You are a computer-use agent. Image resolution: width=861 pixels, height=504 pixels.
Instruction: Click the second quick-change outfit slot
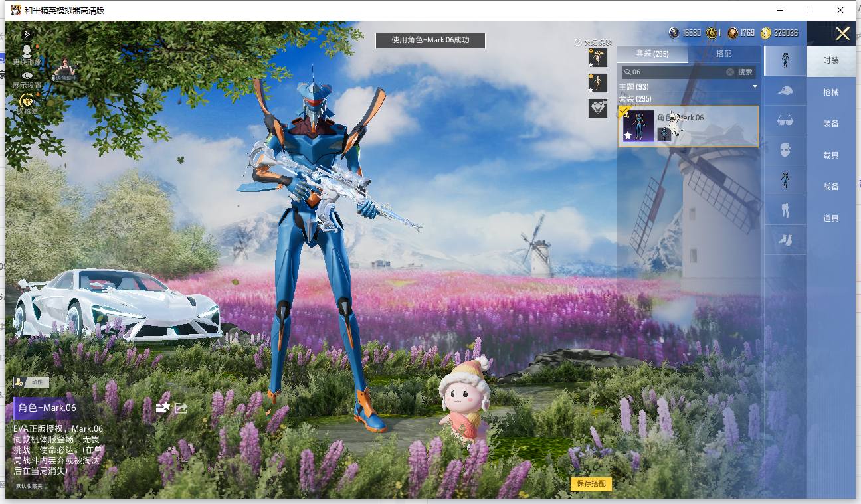point(598,83)
